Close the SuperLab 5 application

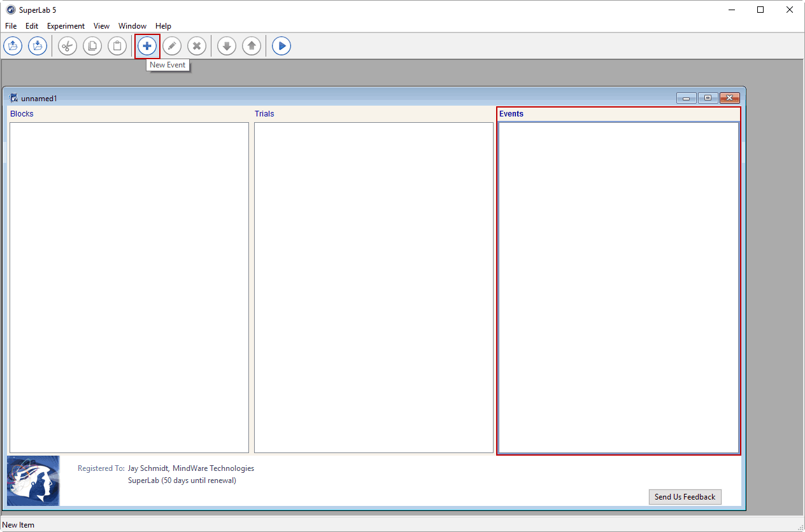pyautogui.click(x=790, y=10)
